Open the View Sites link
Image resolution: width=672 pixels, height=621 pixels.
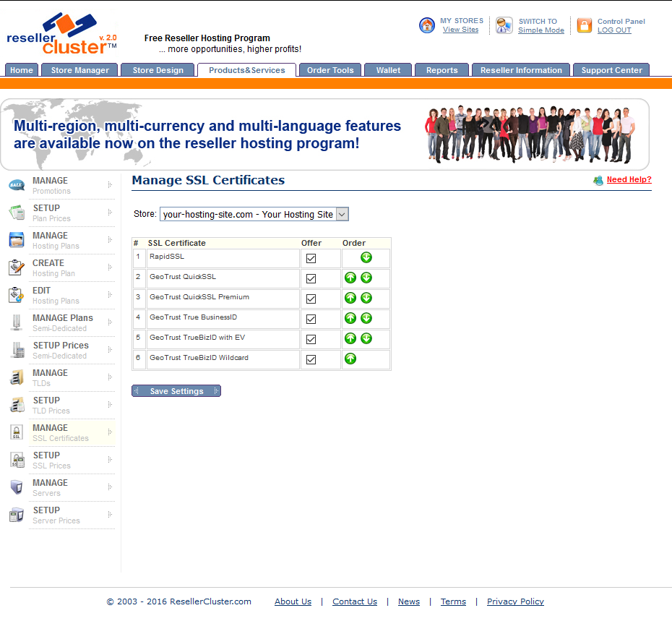[x=460, y=30]
